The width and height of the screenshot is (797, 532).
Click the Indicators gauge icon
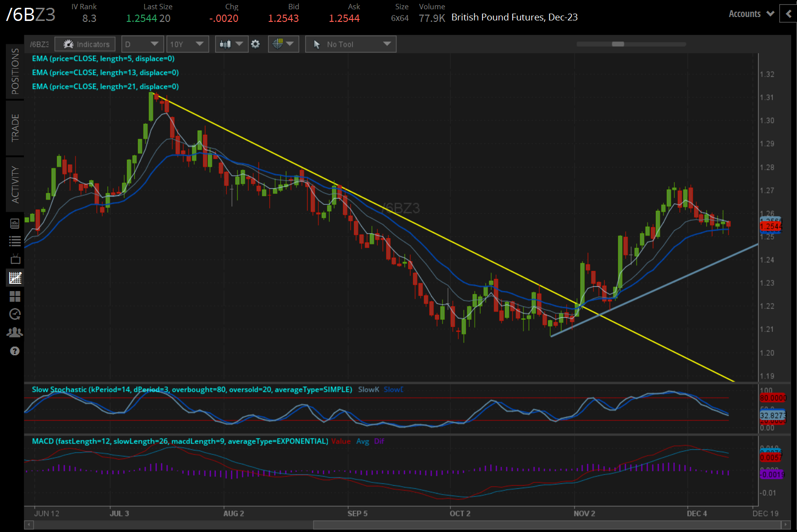68,44
